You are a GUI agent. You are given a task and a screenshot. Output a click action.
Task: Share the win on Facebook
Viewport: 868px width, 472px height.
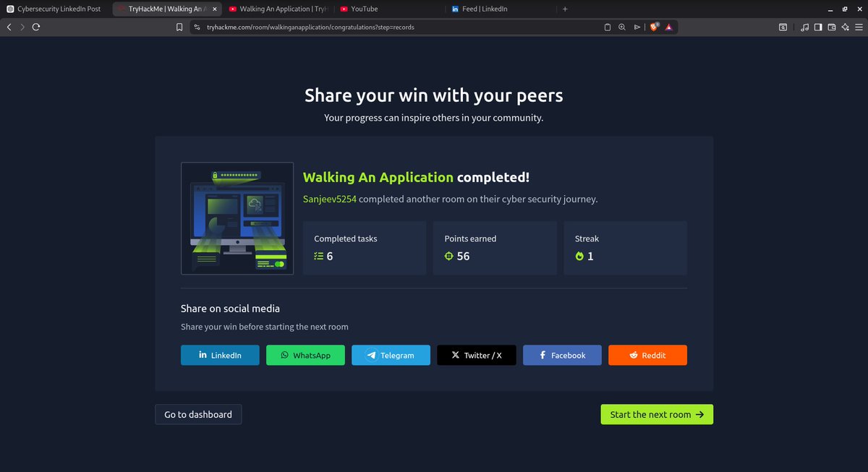coord(562,355)
